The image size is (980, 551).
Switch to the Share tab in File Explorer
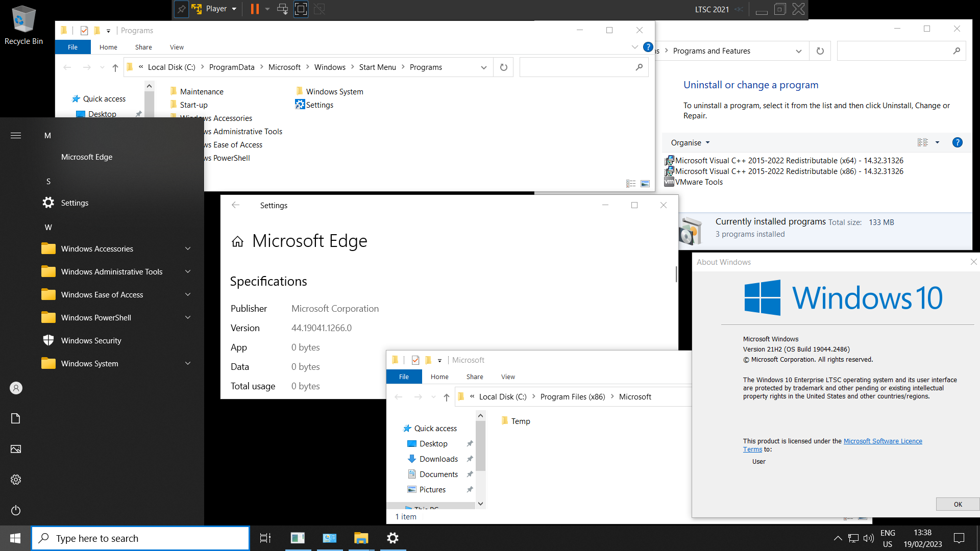pos(474,377)
